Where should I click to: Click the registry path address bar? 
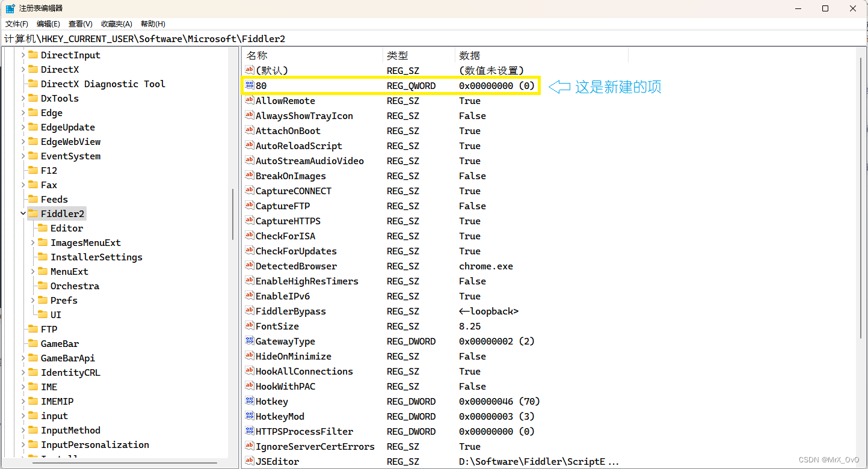(433, 38)
